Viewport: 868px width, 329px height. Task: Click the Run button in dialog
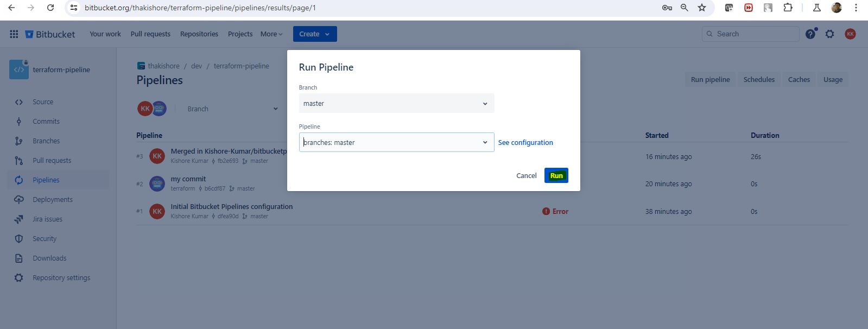pos(556,175)
